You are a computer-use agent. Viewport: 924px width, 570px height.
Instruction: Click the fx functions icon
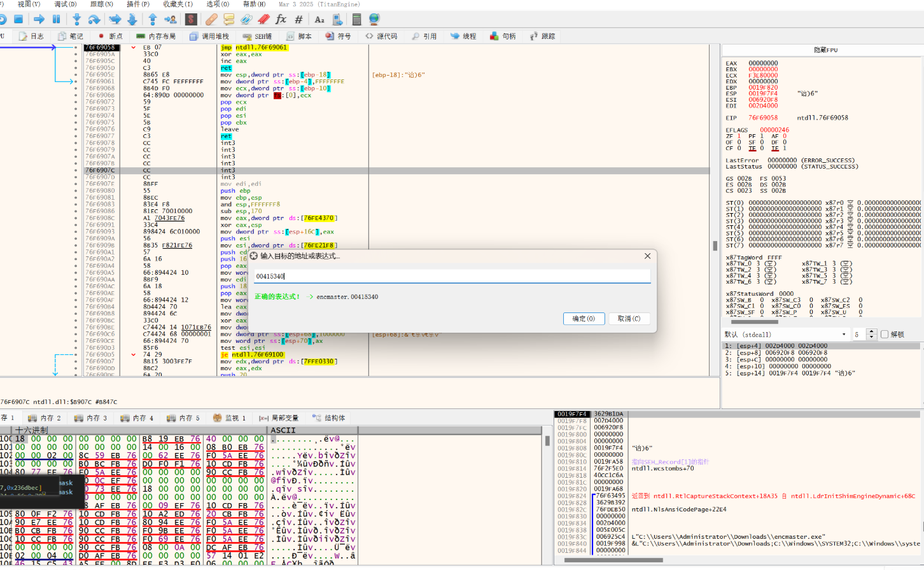pos(281,19)
